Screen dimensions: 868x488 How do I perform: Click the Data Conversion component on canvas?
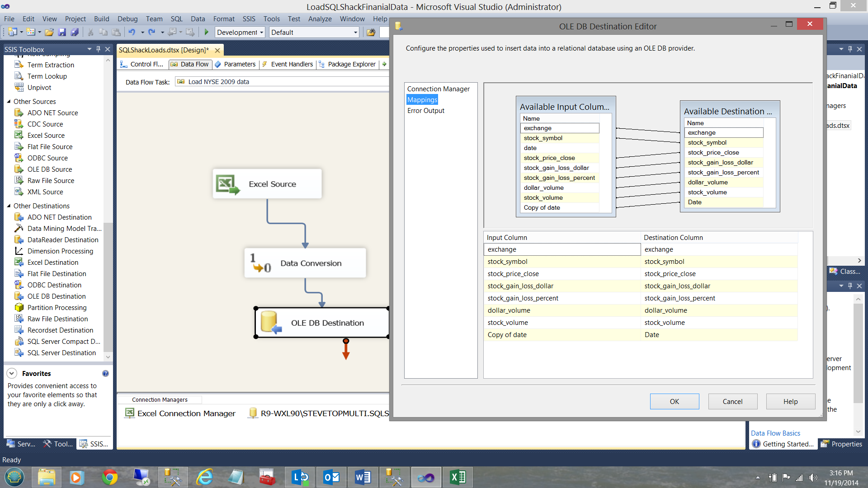coord(305,263)
